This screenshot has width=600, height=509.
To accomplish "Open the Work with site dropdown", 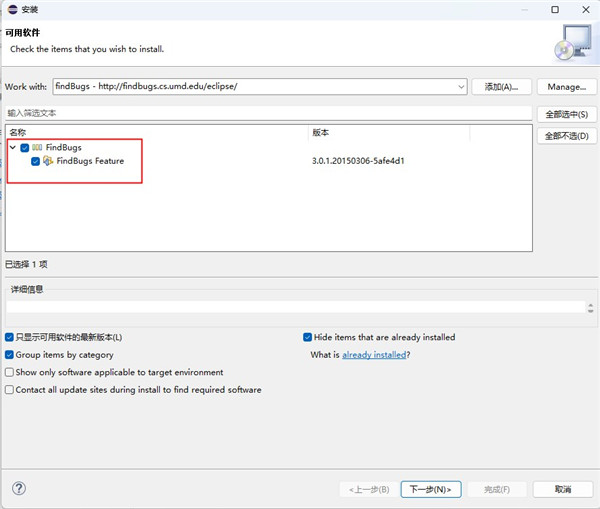I will point(461,86).
